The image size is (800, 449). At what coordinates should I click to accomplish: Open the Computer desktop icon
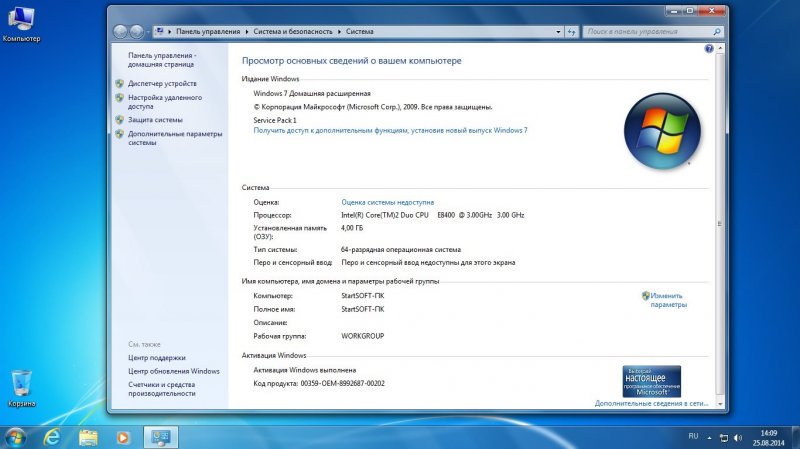point(21,24)
